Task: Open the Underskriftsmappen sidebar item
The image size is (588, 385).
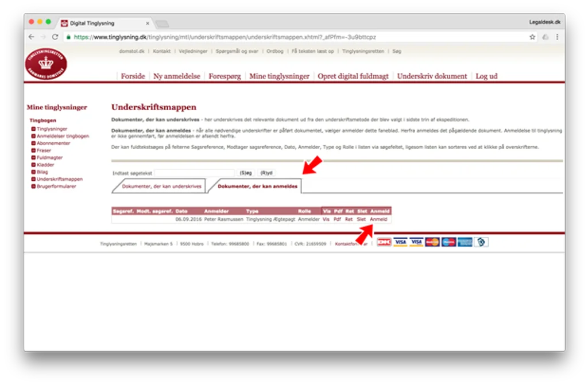Action: pyautogui.click(x=60, y=179)
